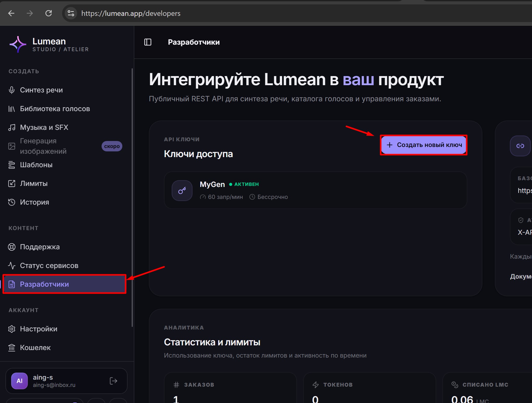The width and height of the screenshot is (532, 403).
Task: Reload the page with the refresh icon
Action: 49,13
